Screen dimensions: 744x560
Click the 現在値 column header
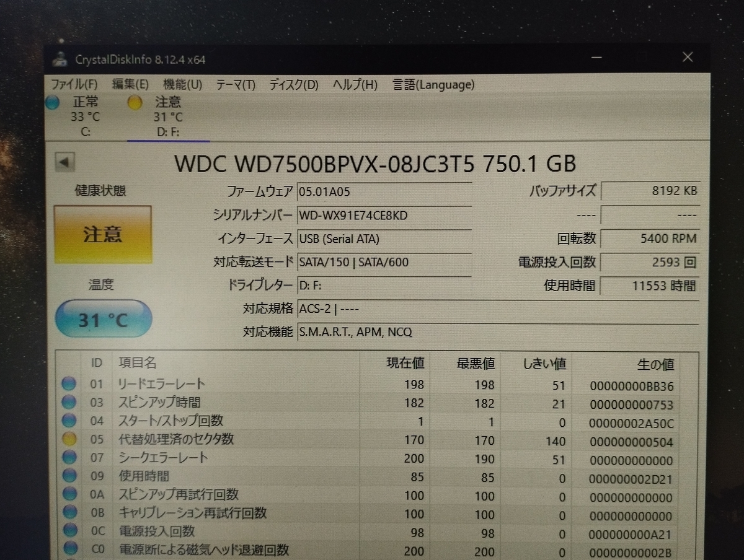[405, 363]
